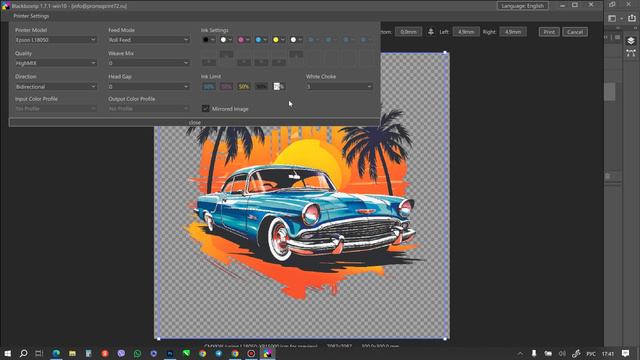This screenshot has width=640, height=360.
Task: Click the taskbar clock showing 17:41
Action: click(x=608, y=353)
